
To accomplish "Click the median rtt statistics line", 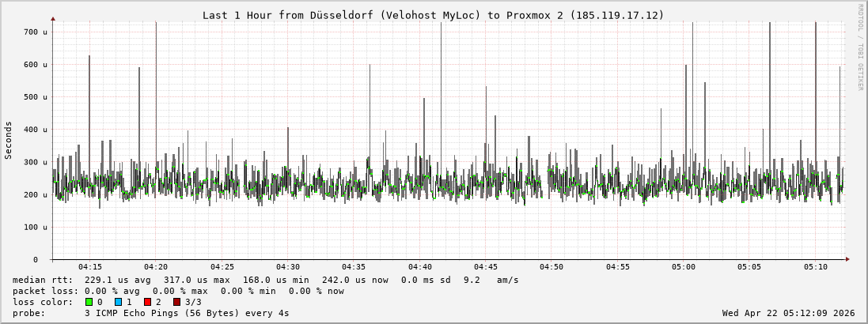I will click(x=265, y=280).
